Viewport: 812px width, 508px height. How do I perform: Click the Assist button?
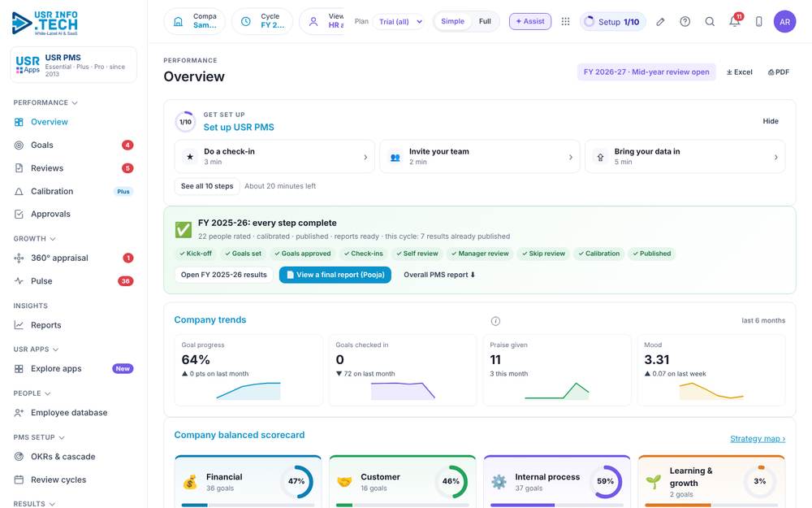coord(530,21)
